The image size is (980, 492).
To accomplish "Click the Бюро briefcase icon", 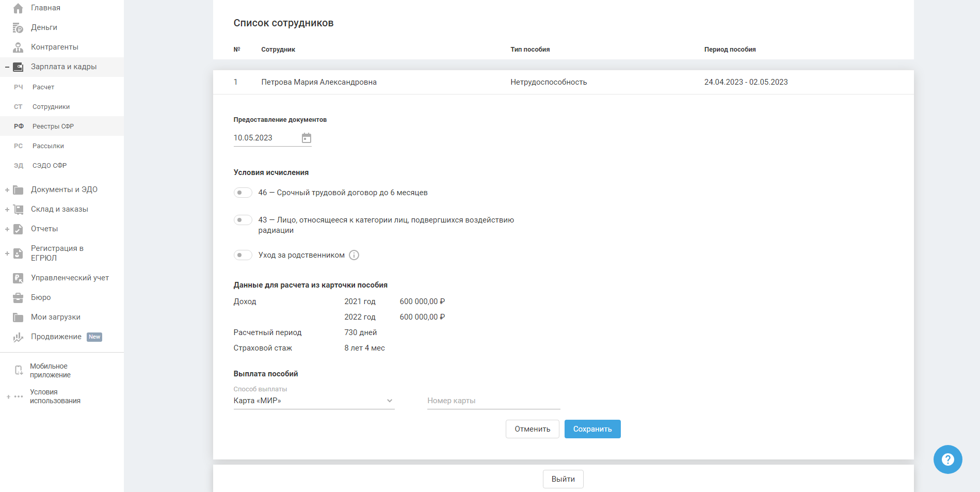I will click(x=18, y=298).
